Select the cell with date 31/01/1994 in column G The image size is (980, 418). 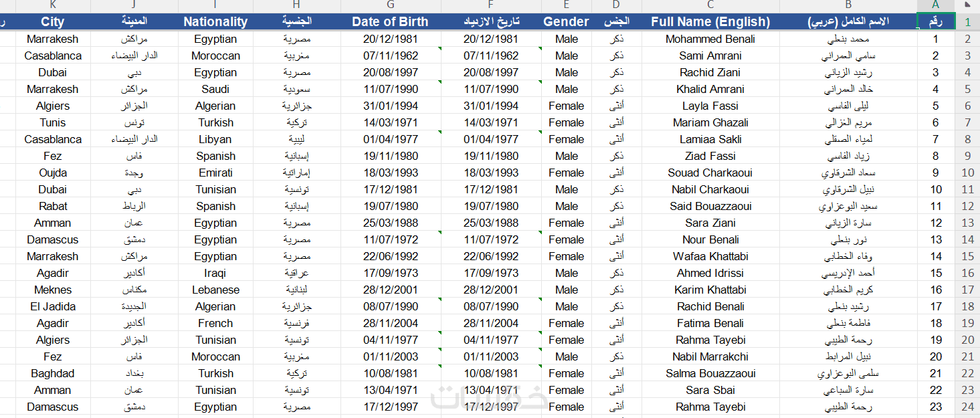391,106
